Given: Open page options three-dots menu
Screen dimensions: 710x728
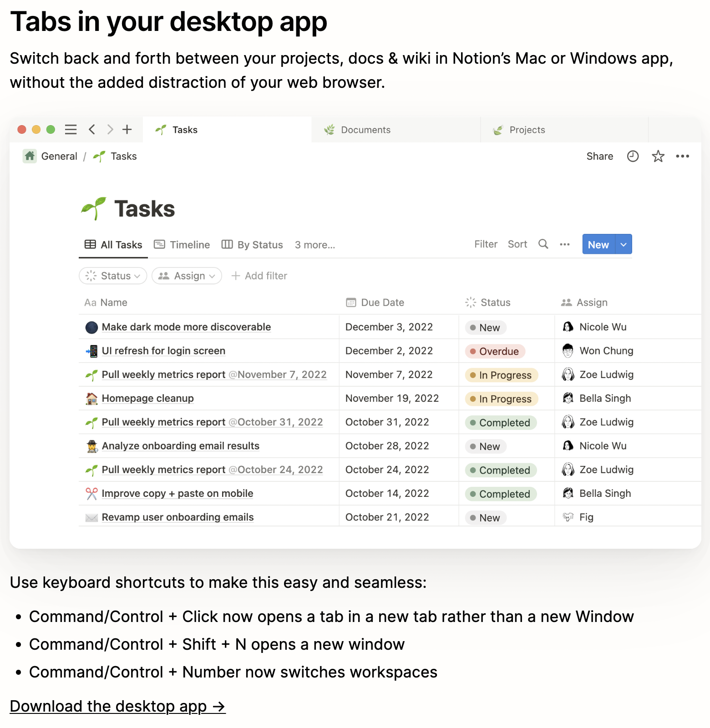Looking at the screenshot, I should coord(683,157).
